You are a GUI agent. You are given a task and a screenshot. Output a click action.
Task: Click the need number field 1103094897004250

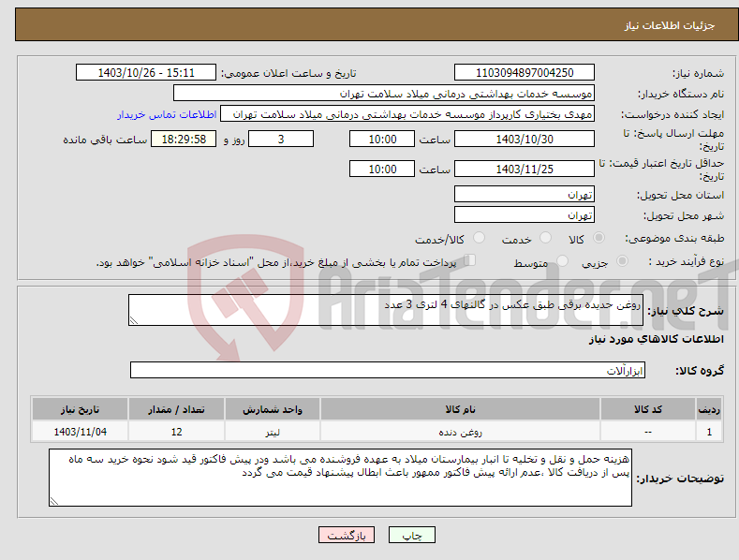tap(525, 73)
